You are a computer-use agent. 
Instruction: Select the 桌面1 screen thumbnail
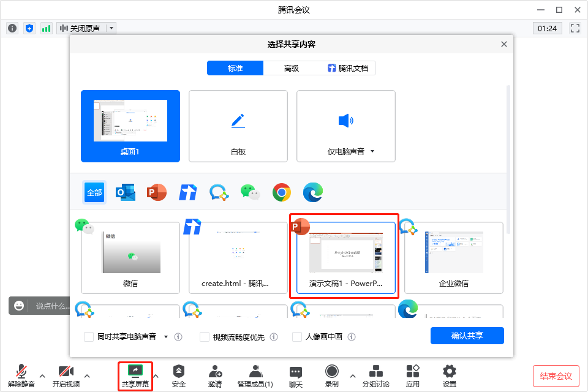[130, 126]
